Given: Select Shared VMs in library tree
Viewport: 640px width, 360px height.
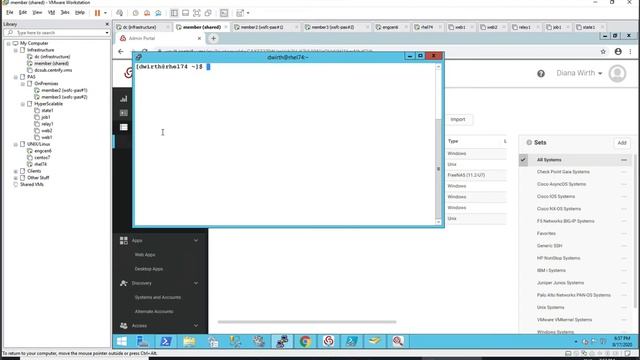Looking at the screenshot, I should point(31,184).
